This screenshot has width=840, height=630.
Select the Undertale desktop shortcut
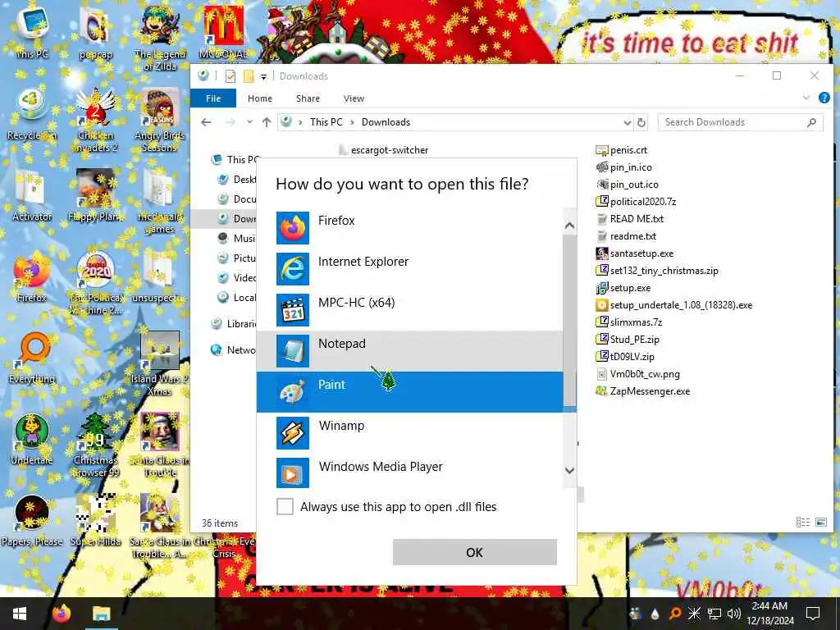click(x=32, y=439)
